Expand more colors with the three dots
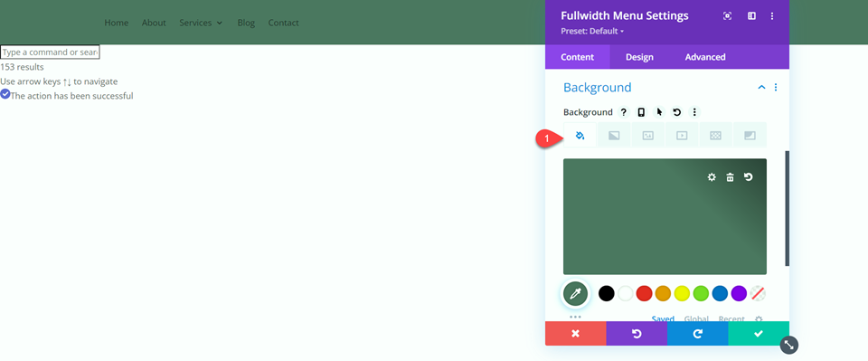This screenshot has height=361, width=868. [x=576, y=317]
